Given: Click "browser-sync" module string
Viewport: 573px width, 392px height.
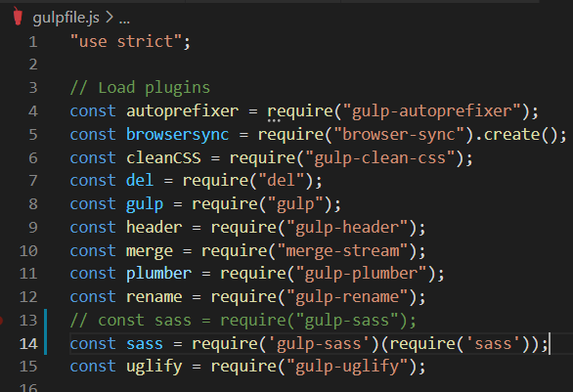Looking at the screenshot, I should [399, 135].
